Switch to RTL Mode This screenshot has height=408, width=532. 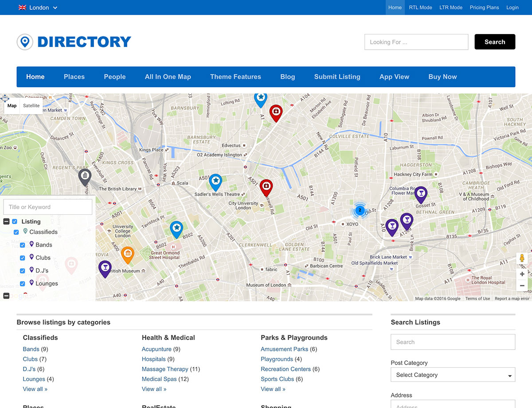(x=420, y=8)
